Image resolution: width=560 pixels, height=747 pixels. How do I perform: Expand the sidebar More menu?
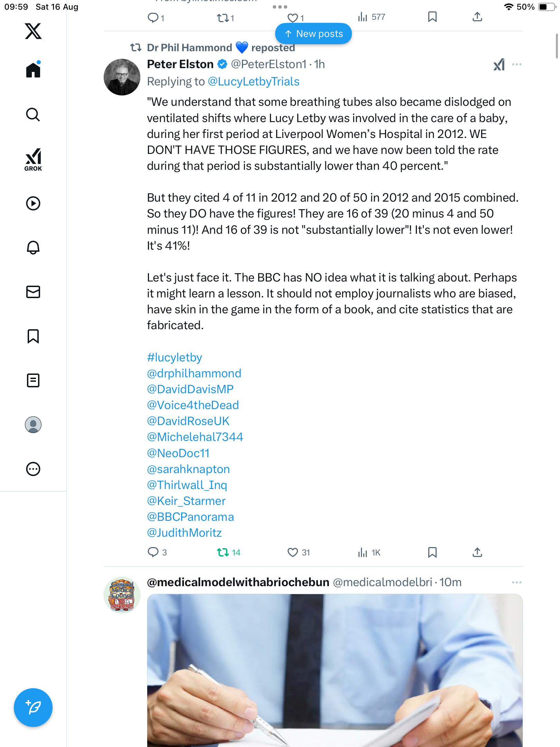tap(33, 469)
